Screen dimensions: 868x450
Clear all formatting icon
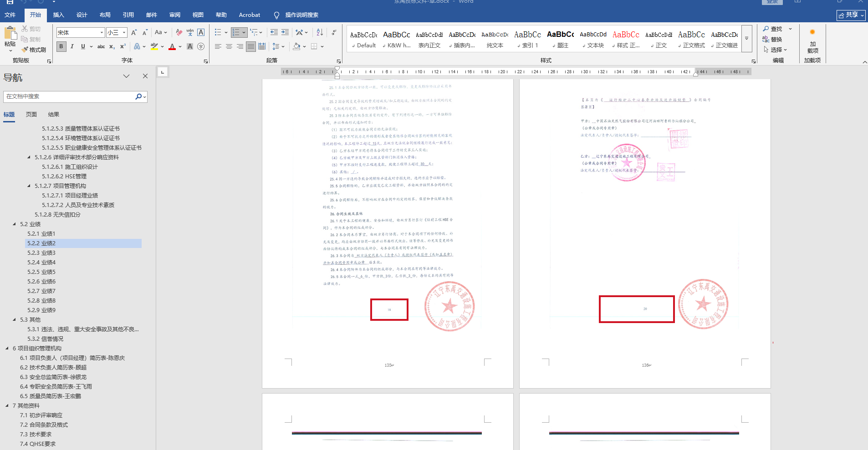point(179,32)
